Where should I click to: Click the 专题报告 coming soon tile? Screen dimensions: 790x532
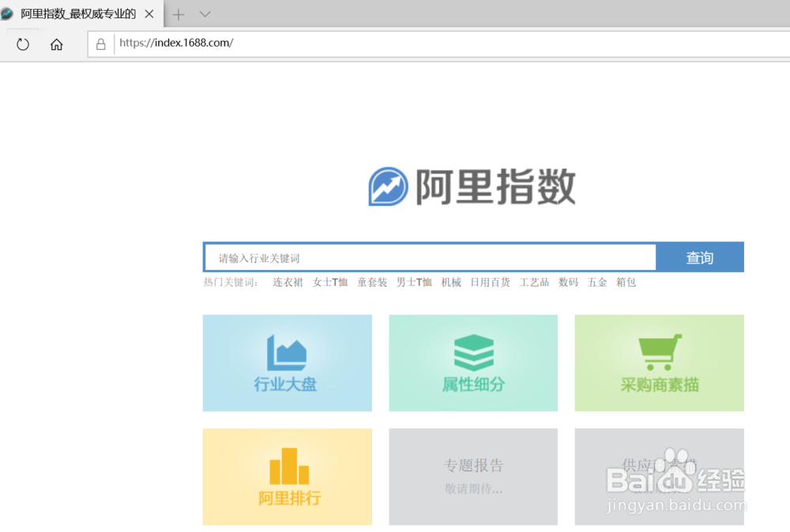(473, 477)
